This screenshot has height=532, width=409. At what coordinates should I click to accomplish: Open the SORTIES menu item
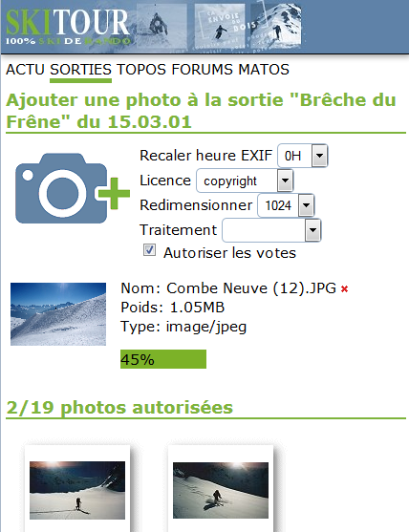tap(81, 70)
